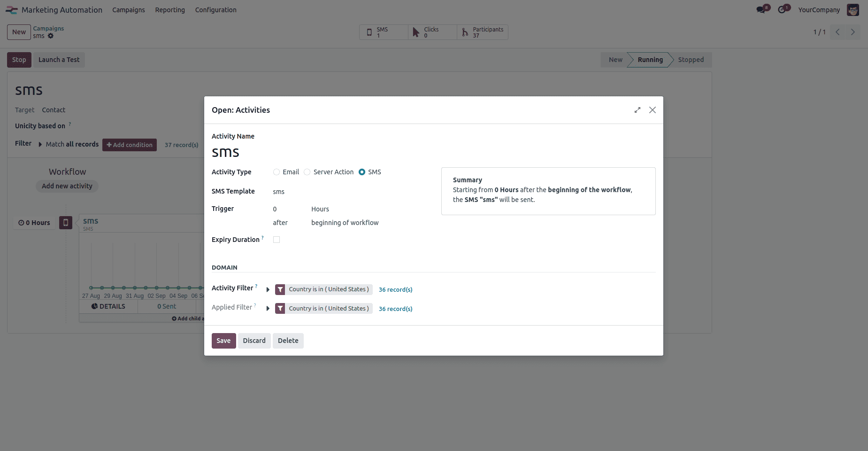Screen dimensions: 868x451
Task: Click the Unicity based on help mark
Action: coord(70,124)
